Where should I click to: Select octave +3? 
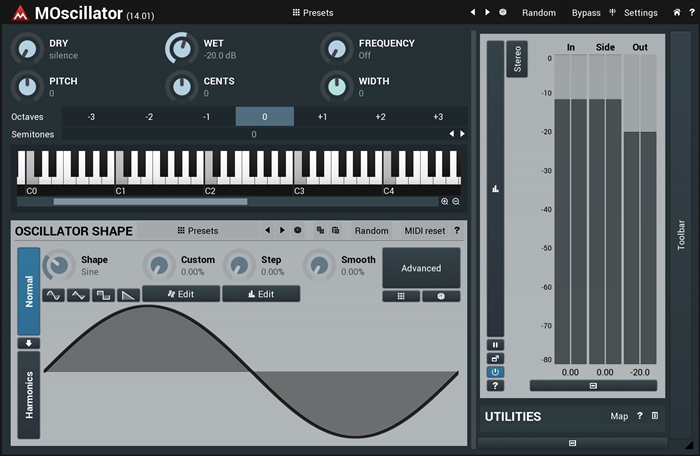point(438,117)
